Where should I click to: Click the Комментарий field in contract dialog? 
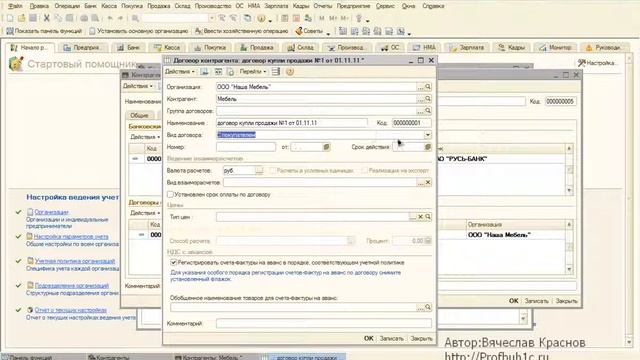tap(323, 323)
